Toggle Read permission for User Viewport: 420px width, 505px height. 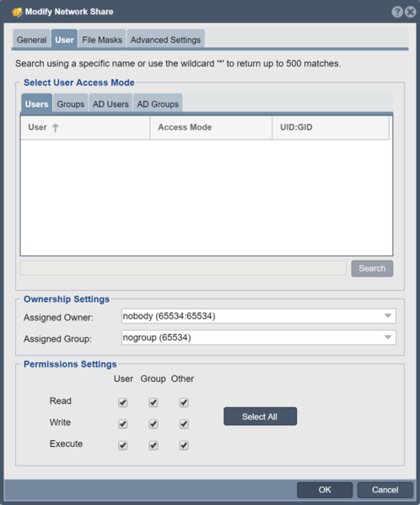tap(123, 402)
